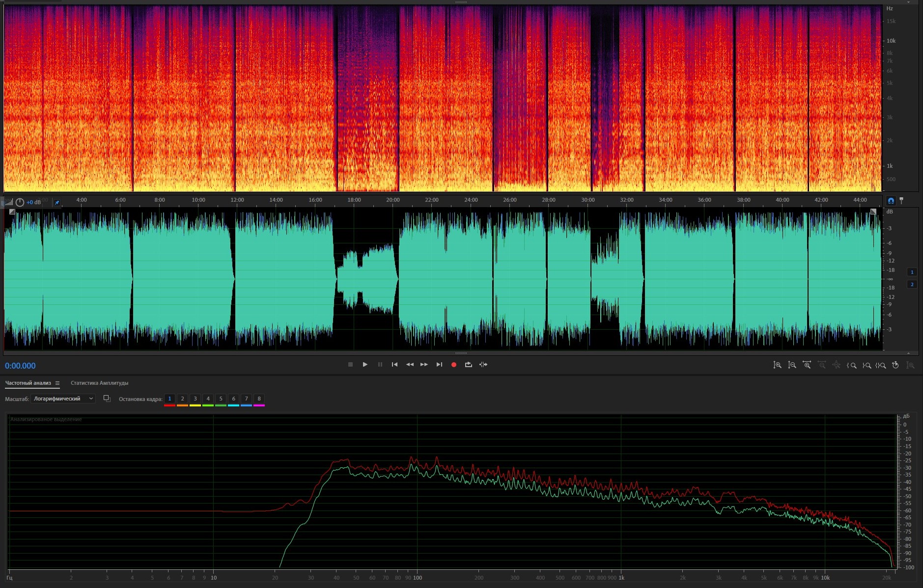The height and width of the screenshot is (588, 923).
Task: Click the HUD volume adjustment knob
Action: pos(20,202)
